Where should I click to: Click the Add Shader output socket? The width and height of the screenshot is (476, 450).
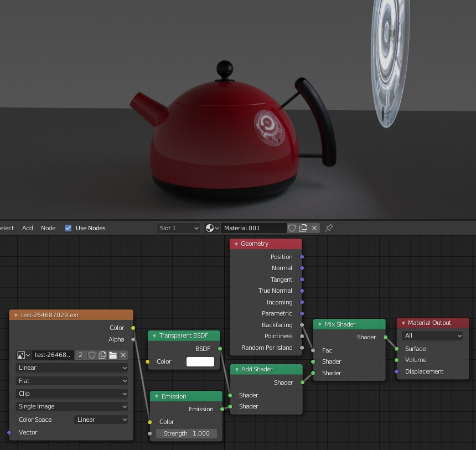coord(302,382)
